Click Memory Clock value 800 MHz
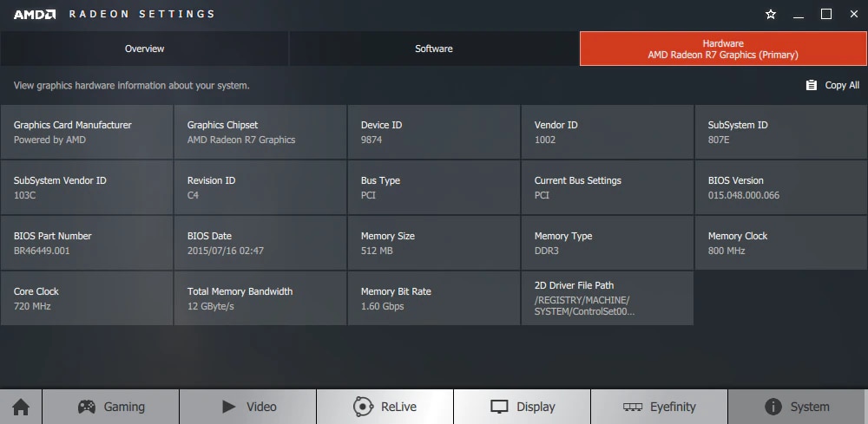 [x=727, y=251]
